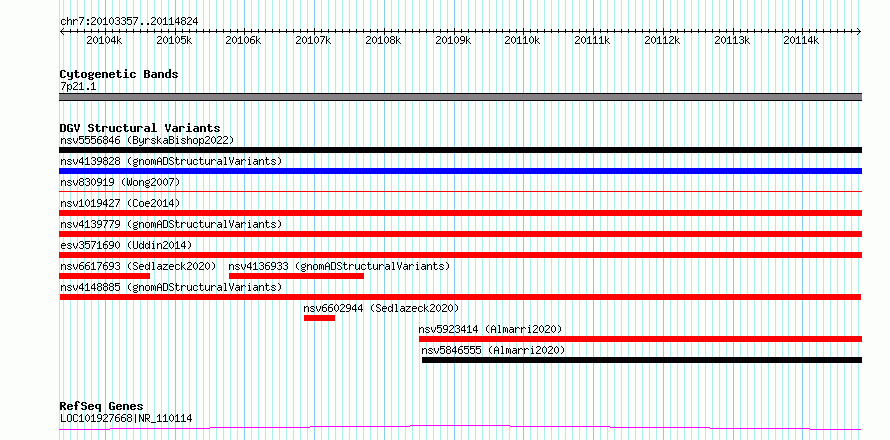Click the chr7:20103357..20114824 coordinate label

click(x=129, y=22)
